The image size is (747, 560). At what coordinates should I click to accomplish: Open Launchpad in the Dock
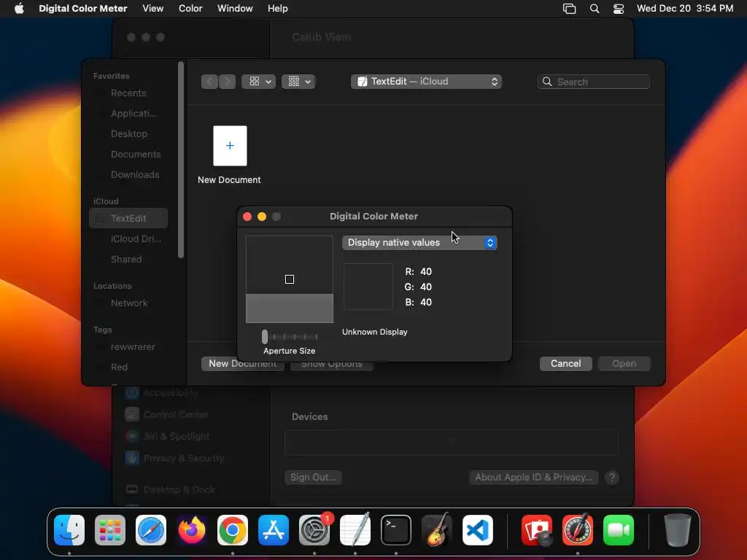coord(110,530)
